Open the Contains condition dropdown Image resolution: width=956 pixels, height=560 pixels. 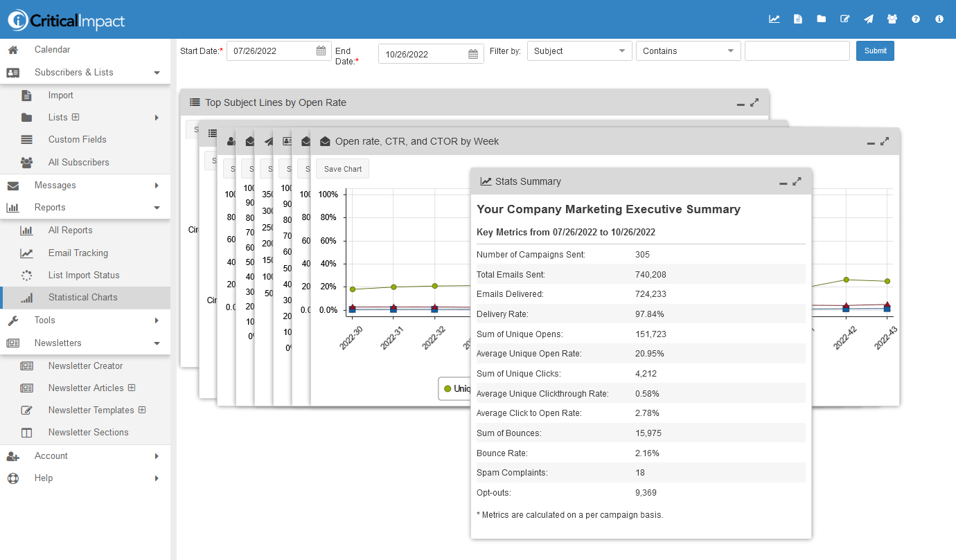[x=688, y=51]
